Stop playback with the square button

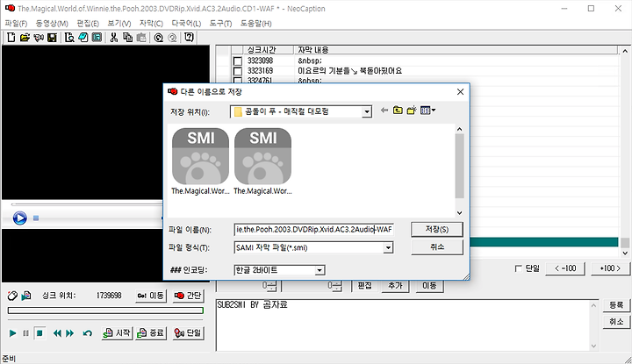click(39, 333)
